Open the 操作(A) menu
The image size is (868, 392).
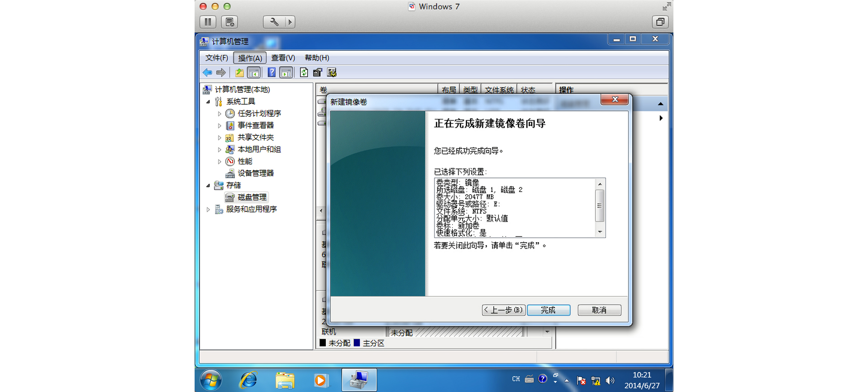pos(250,58)
